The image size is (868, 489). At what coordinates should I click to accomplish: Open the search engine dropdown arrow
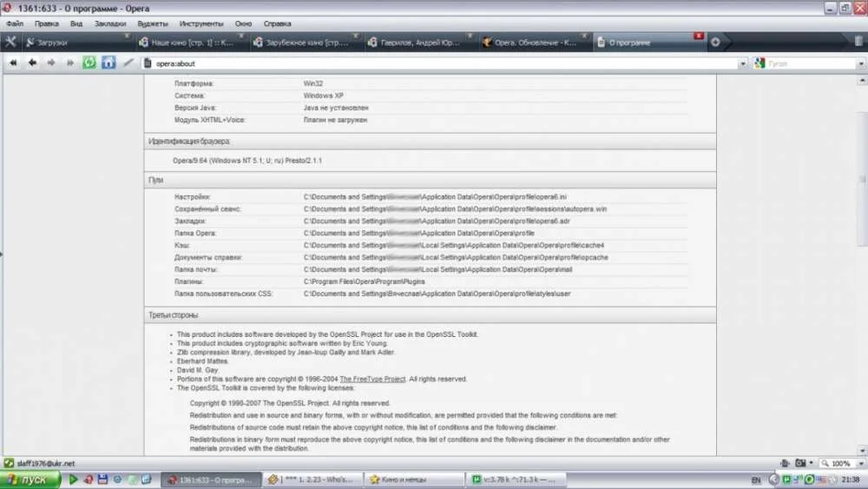click(x=860, y=63)
